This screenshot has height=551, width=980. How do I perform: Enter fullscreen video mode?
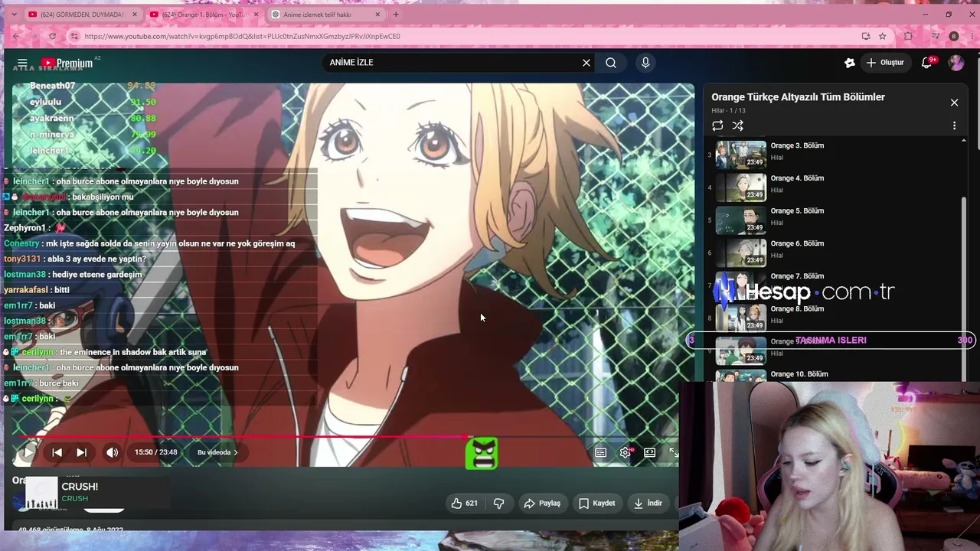point(673,452)
